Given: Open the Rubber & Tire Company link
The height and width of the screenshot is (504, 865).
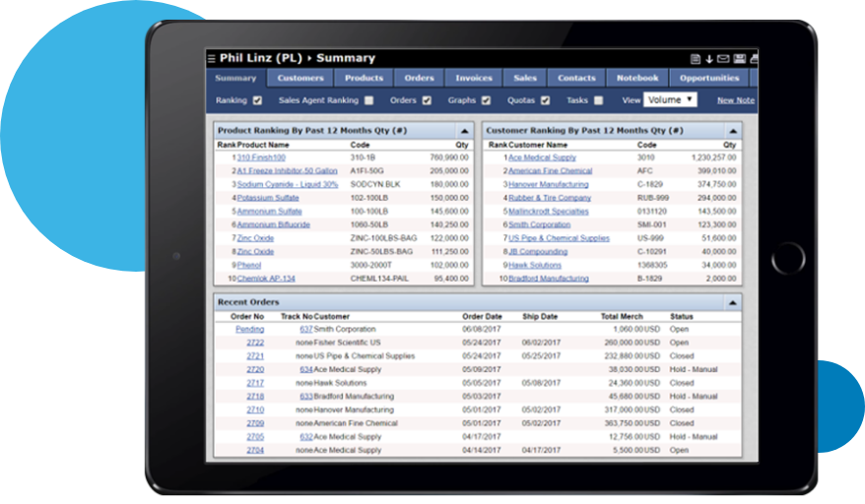Looking at the screenshot, I should 550,198.
